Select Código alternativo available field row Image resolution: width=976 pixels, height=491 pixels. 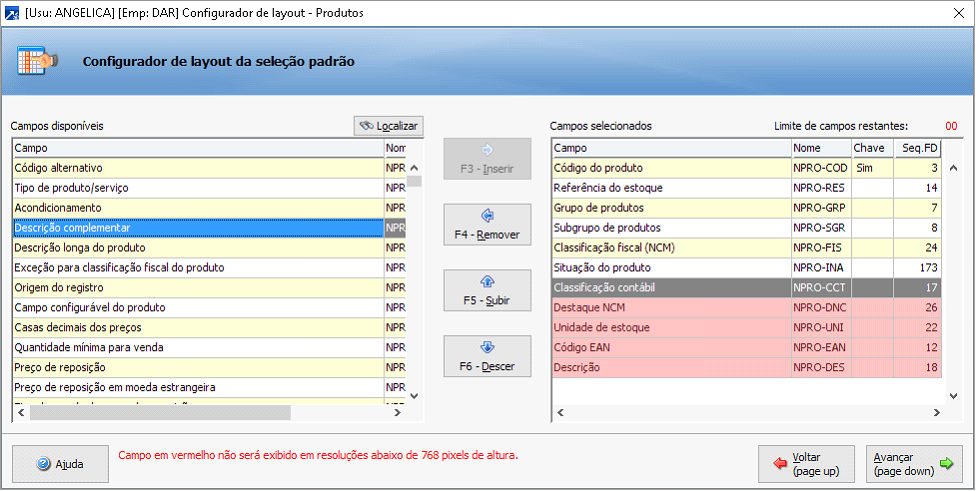click(198, 168)
